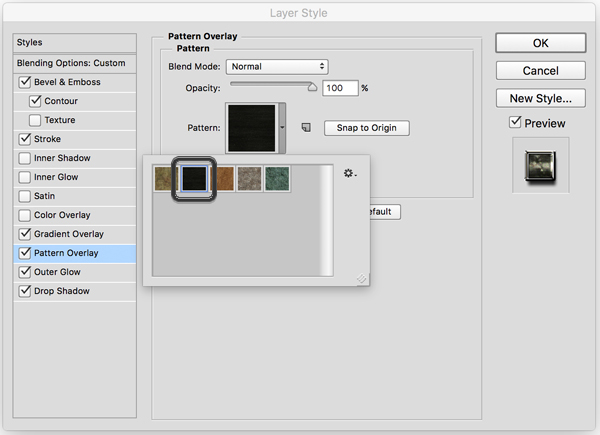Toggle the Bevel & Emboss checkbox
The image size is (600, 435).
pos(25,82)
